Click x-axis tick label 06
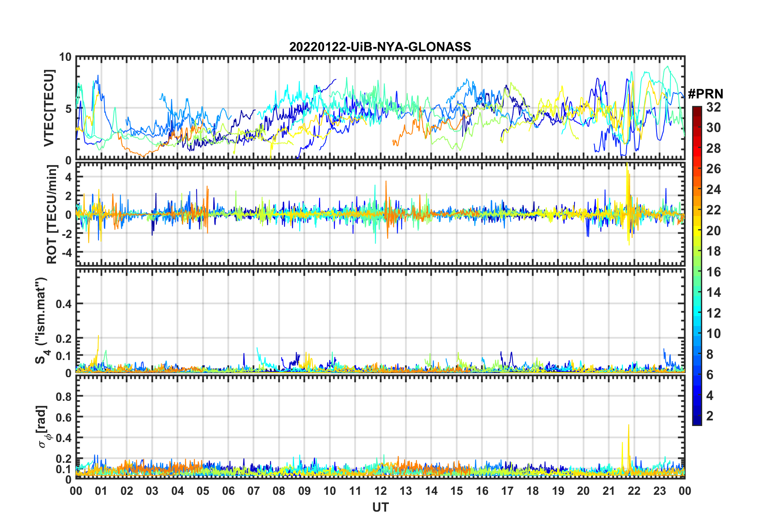Screen dimensions: 761x532 (x=228, y=490)
